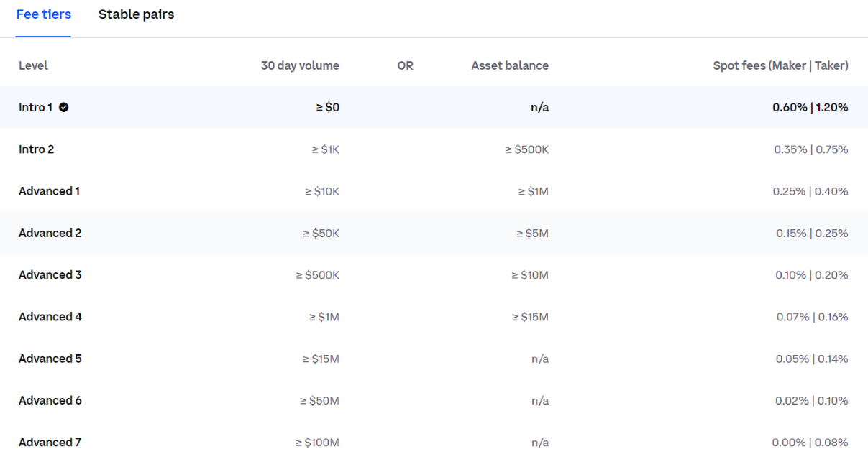Click the Advanced 2 level label
This screenshot has width=868, height=462.
tap(50, 233)
